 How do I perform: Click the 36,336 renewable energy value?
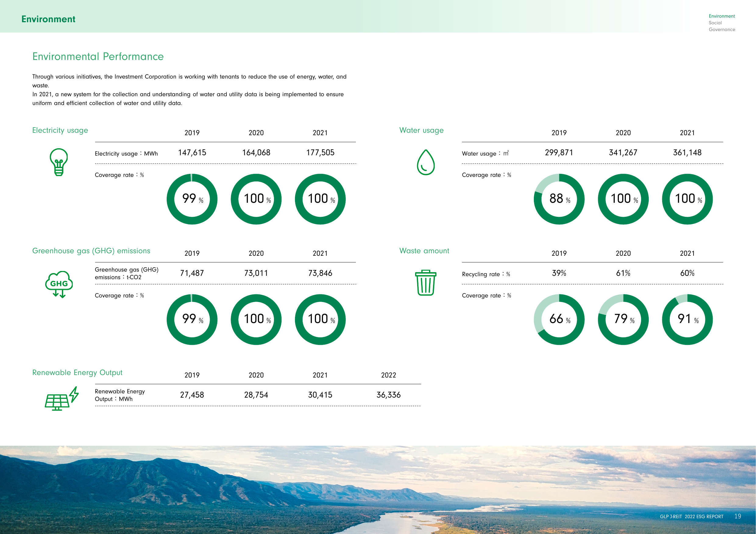pyautogui.click(x=389, y=395)
